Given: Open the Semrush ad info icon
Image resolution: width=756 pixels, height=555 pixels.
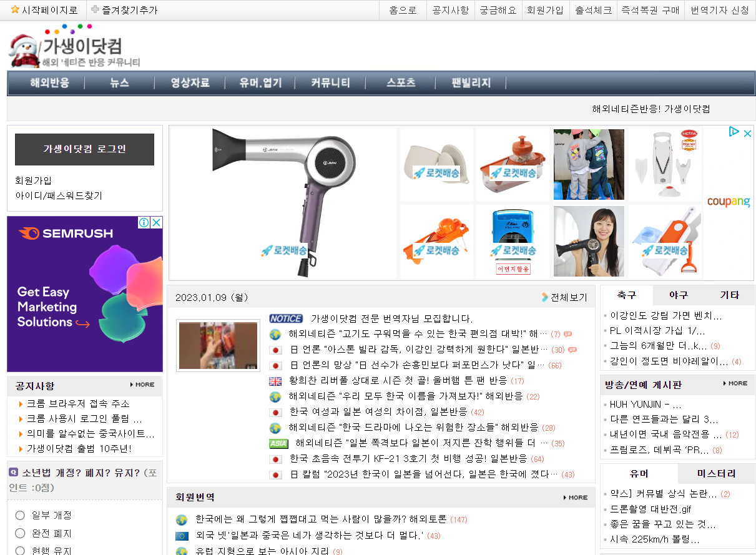Looking at the screenshot, I should pyautogui.click(x=144, y=222).
